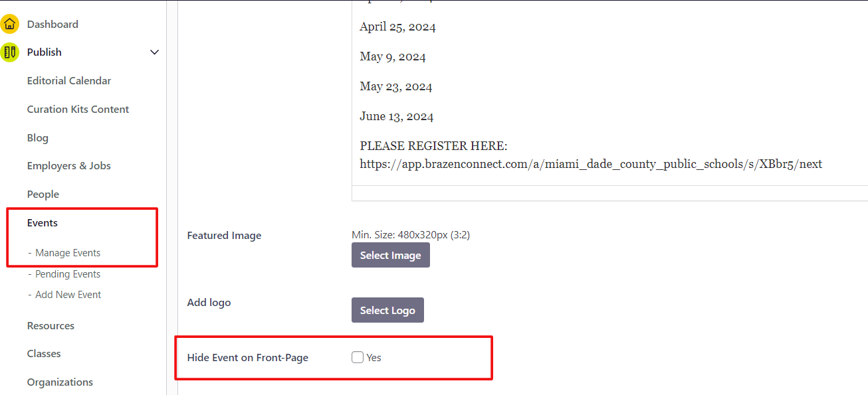Select Employers & Jobs menu item

pyautogui.click(x=69, y=166)
